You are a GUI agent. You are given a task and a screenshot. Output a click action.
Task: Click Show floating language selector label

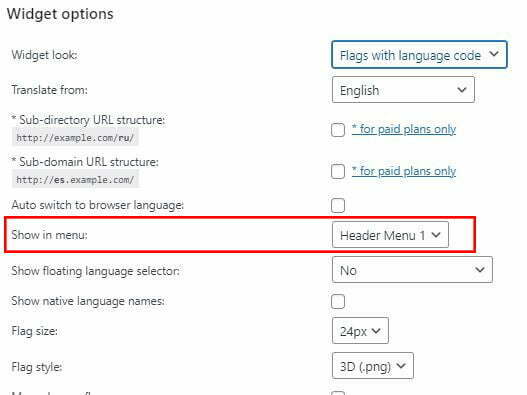95,271
